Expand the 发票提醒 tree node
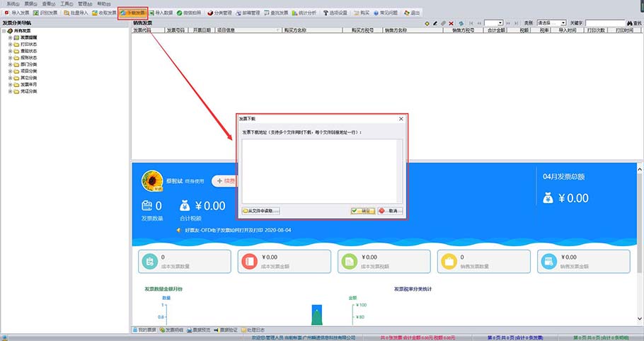The width and height of the screenshot is (644, 341). tap(11, 37)
